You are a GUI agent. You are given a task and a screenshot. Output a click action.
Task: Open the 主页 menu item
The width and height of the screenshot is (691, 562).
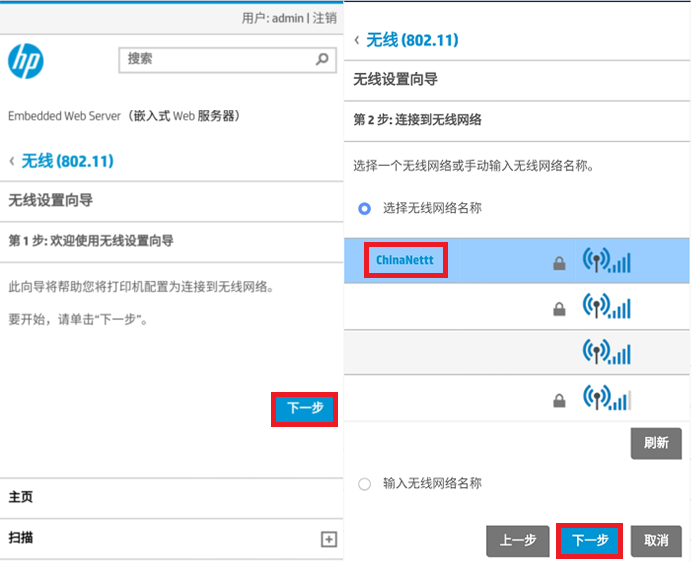pyautogui.click(x=21, y=497)
